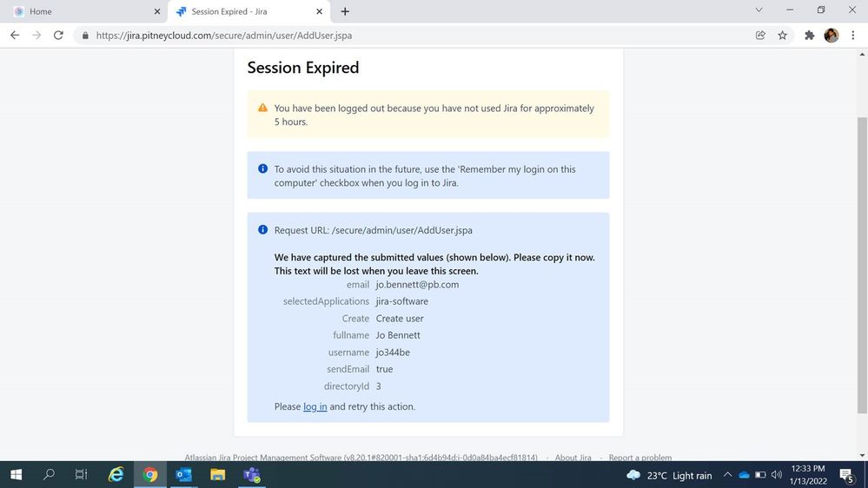Viewport: 868px width, 488px height.
Task: Click the Chrome taskbar icon
Action: (150, 475)
